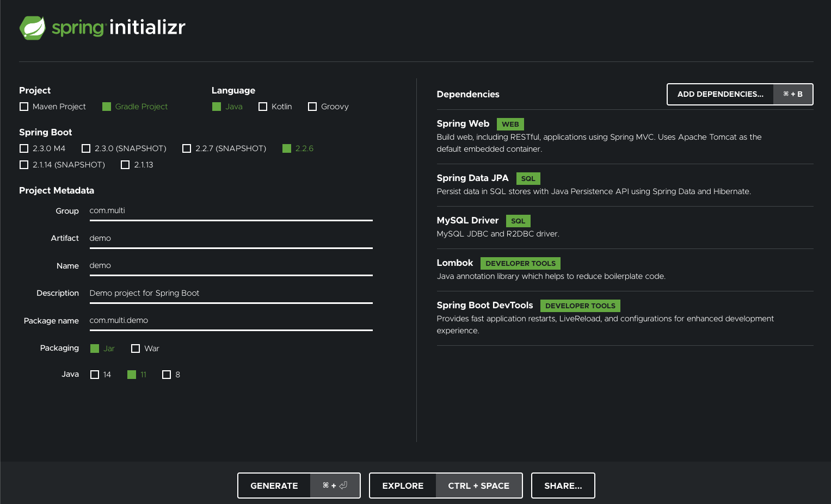Edit the Group field com.multi
Image resolution: width=831 pixels, height=504 pixels.
click(231, 211)
